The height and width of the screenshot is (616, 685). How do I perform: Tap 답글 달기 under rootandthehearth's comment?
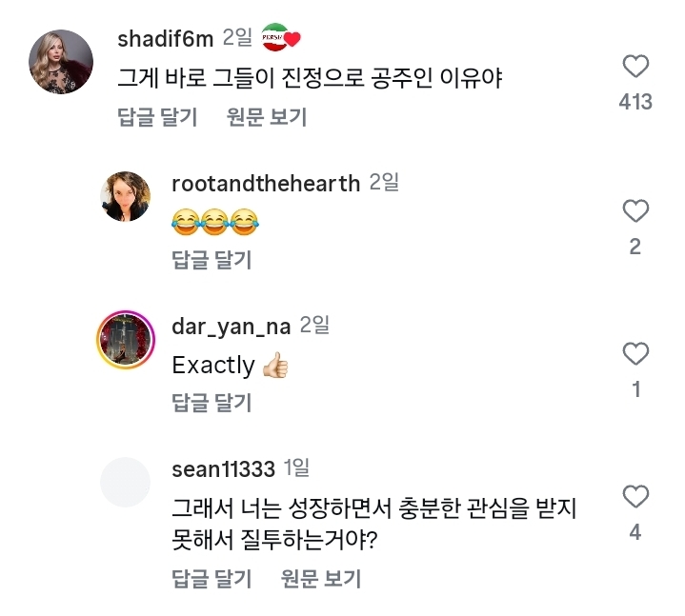click(212, 260)
